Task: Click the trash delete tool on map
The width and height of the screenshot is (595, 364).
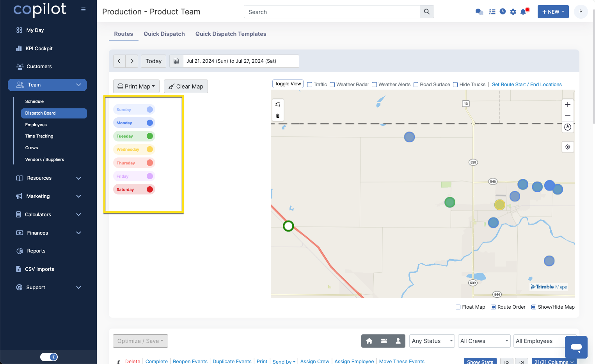Action: [x=278, y=116]
